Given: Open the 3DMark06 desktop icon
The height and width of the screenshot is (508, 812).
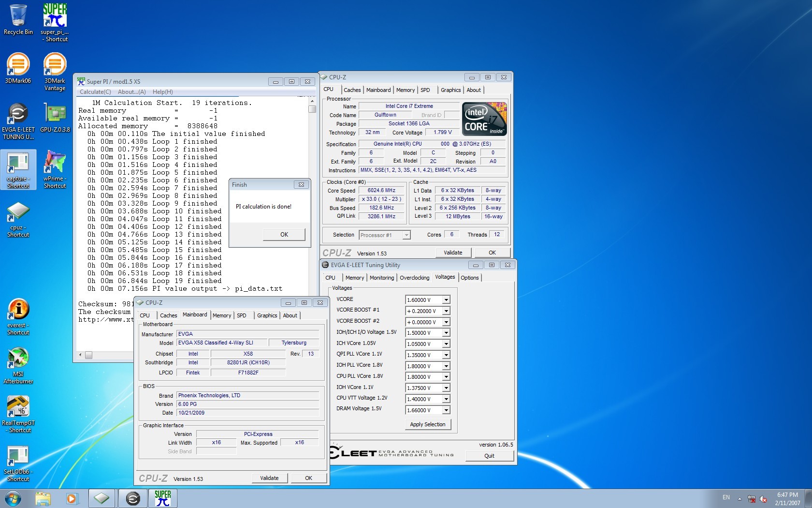Looking at the screenshot, I should pyautogui.click(x=18, y=65).
